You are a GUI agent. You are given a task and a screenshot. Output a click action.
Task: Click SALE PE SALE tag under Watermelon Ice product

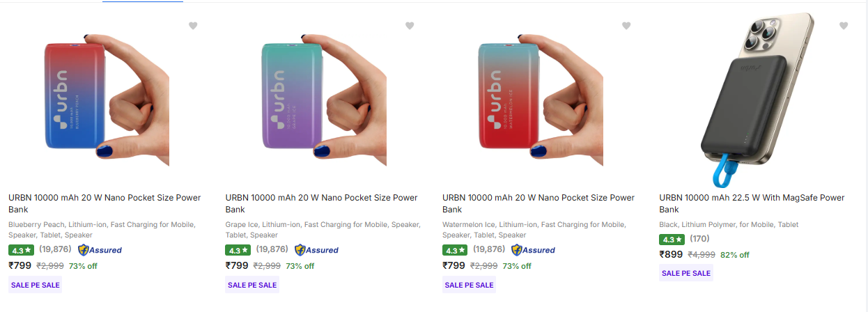469,285
